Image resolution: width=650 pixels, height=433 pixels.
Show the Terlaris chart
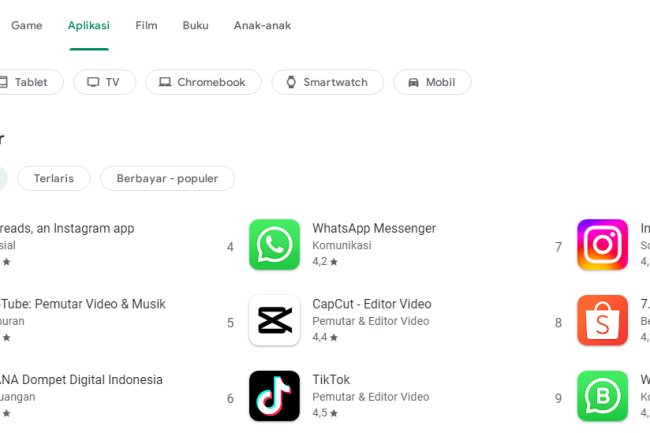point(54,178)
